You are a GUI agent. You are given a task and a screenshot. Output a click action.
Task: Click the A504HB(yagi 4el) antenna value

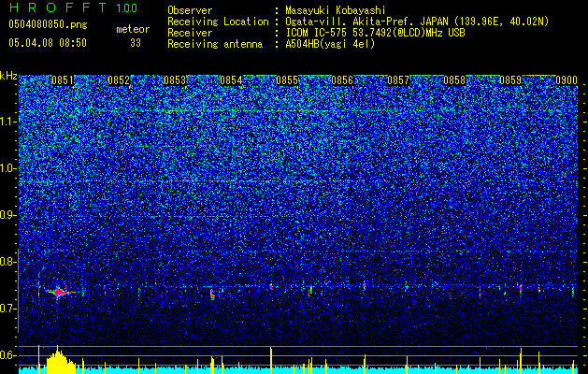[330, 44]
